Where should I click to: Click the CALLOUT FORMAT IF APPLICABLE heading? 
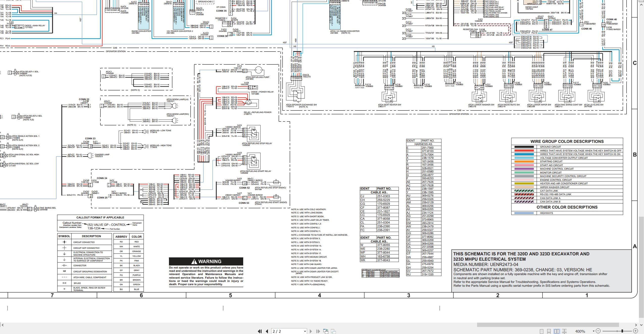click(100, 217)
